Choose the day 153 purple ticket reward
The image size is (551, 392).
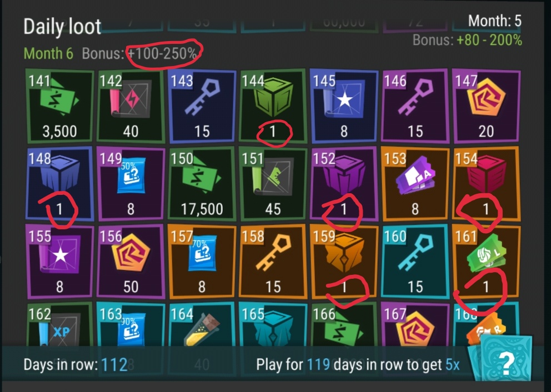[x=415, y=184]
